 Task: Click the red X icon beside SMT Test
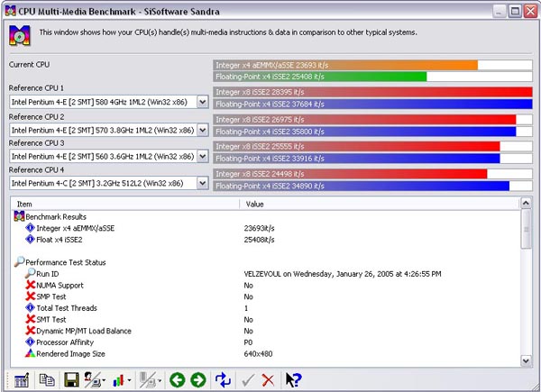point(31,319)
